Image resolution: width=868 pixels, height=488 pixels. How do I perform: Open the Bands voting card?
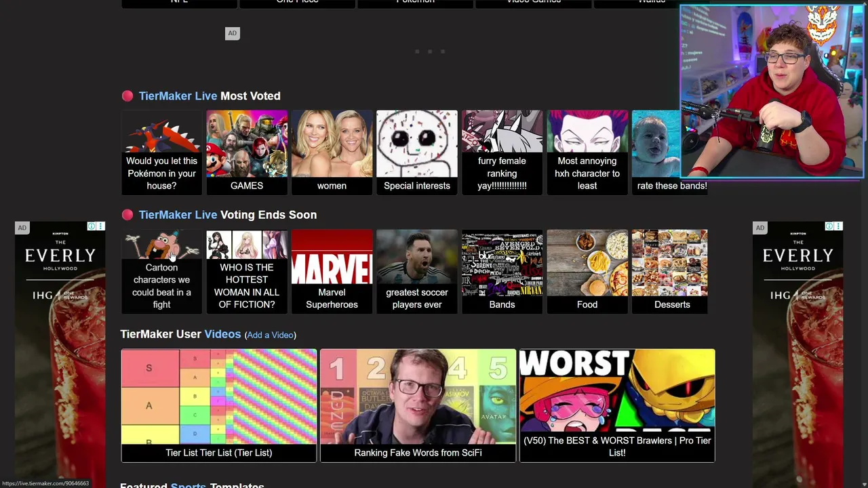502,271
